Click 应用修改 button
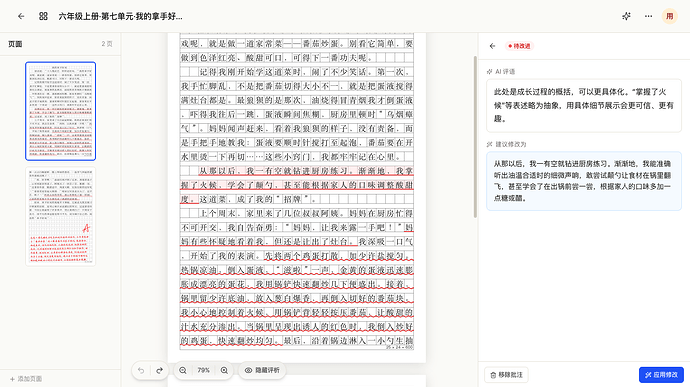690x387 pixels. point(661,375)
